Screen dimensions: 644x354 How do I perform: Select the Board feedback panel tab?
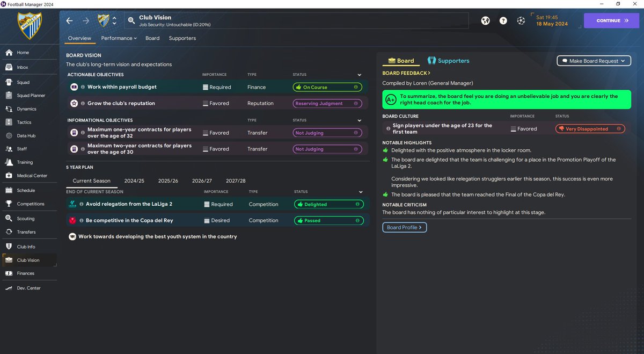(x=401, y=61)
